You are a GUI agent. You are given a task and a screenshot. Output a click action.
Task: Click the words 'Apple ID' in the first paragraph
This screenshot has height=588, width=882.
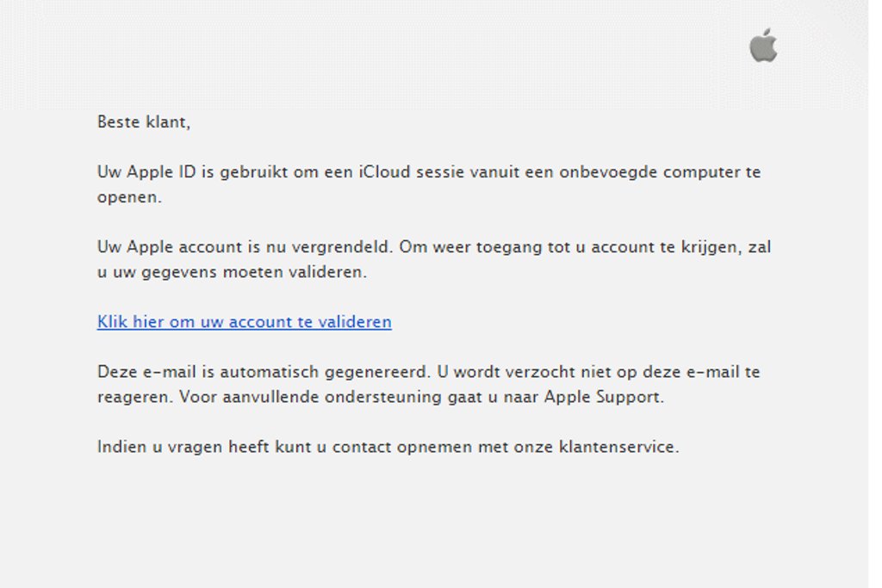[x=161, y=172]
